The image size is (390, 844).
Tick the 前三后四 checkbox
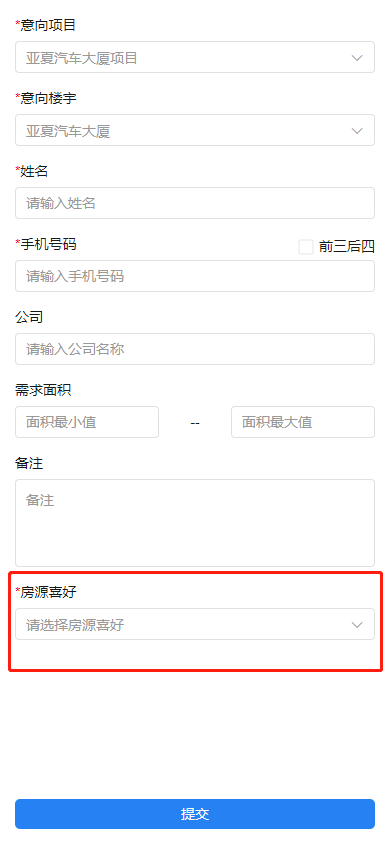point(306,247)
